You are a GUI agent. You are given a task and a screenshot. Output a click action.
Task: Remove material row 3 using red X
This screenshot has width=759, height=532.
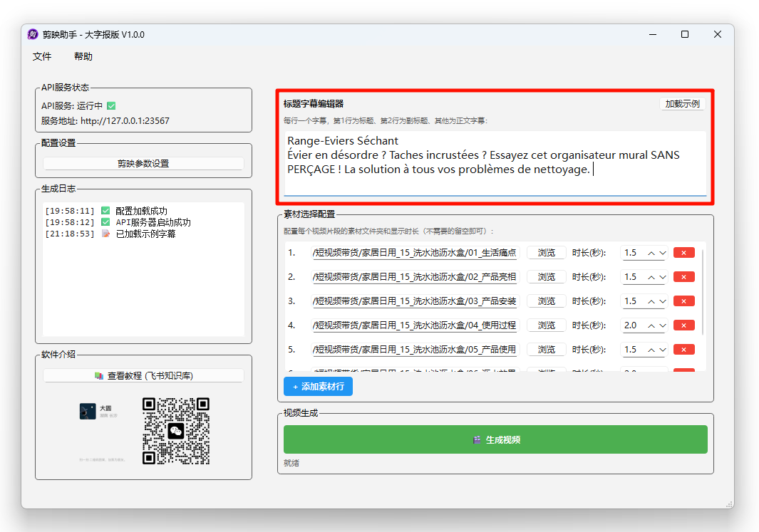click(x=683, y=301)
